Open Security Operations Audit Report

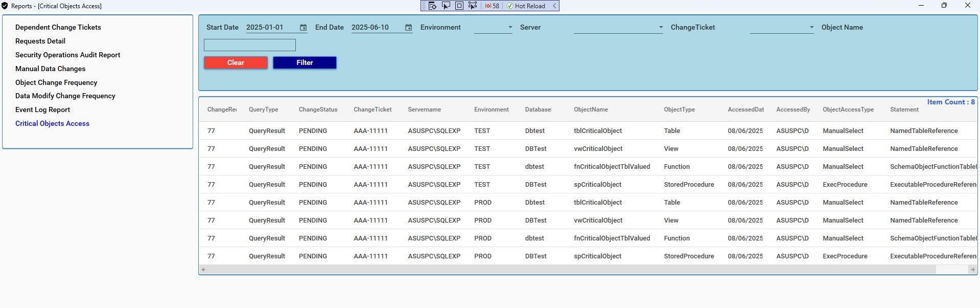[x=67, y=55]
